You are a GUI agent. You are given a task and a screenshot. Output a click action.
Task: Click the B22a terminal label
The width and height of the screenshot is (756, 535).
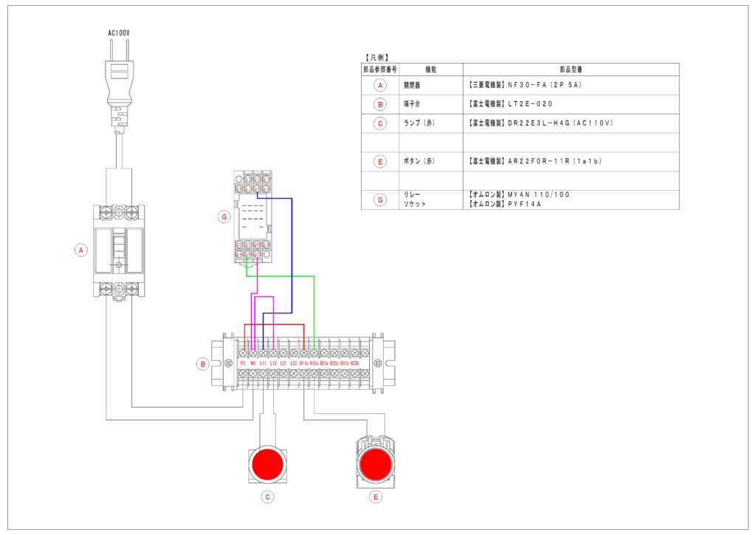pyautogui.click(x=334, y=363)
